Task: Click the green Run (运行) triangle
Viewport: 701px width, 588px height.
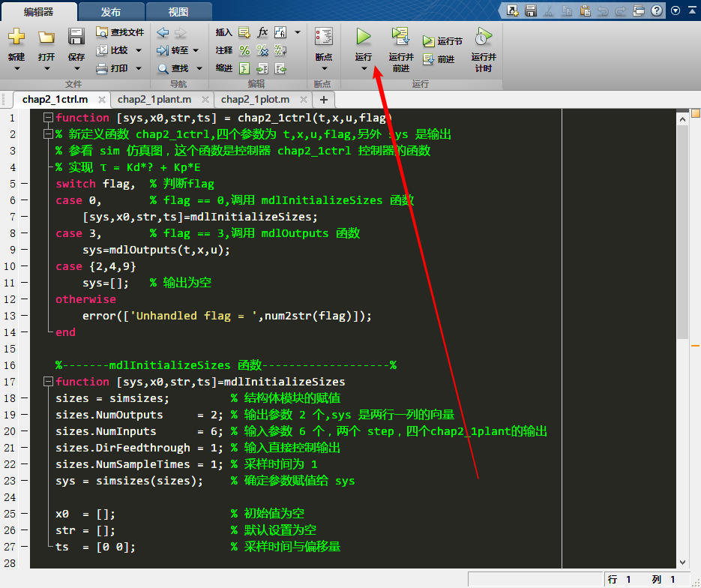Action: click(x=364, y=37)
